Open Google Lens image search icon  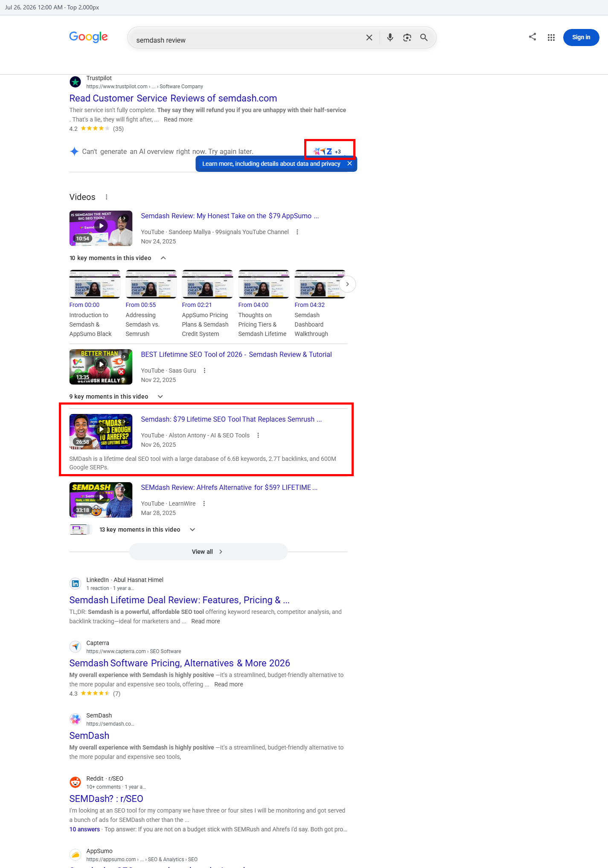coord(407,38)
